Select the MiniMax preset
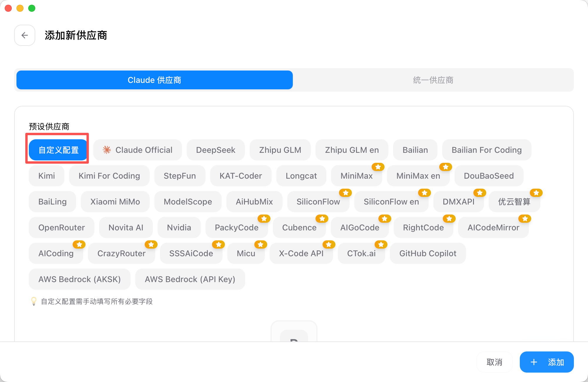588x382 pixels. point(356,176)
